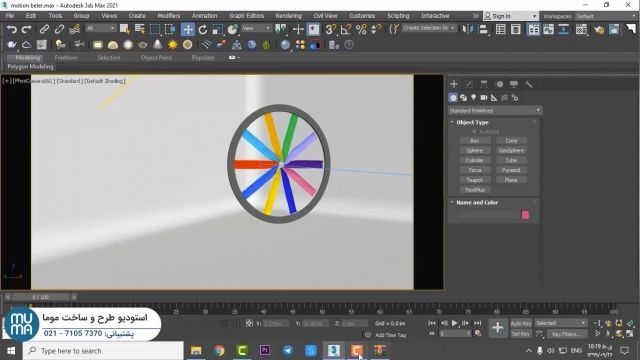This screenshot has width=640, height=360.
Task: Activate the Select Object tool
Action: 124,29
